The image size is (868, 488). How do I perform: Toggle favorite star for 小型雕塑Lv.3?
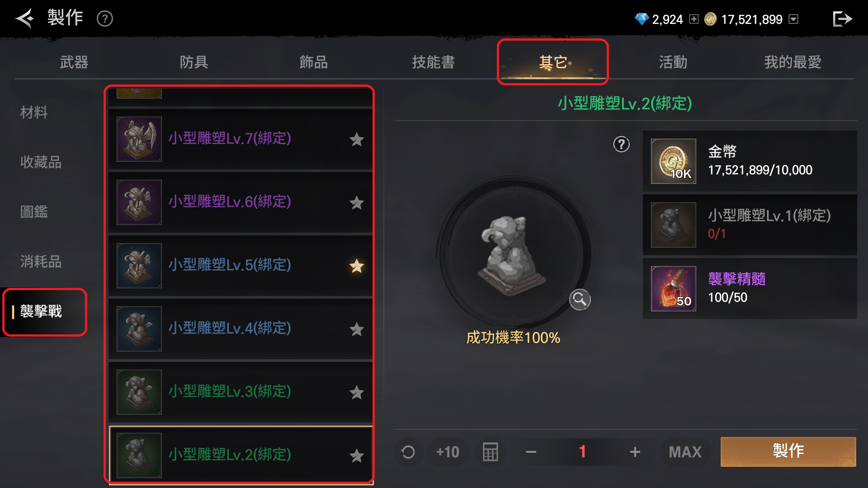(357, 392)
